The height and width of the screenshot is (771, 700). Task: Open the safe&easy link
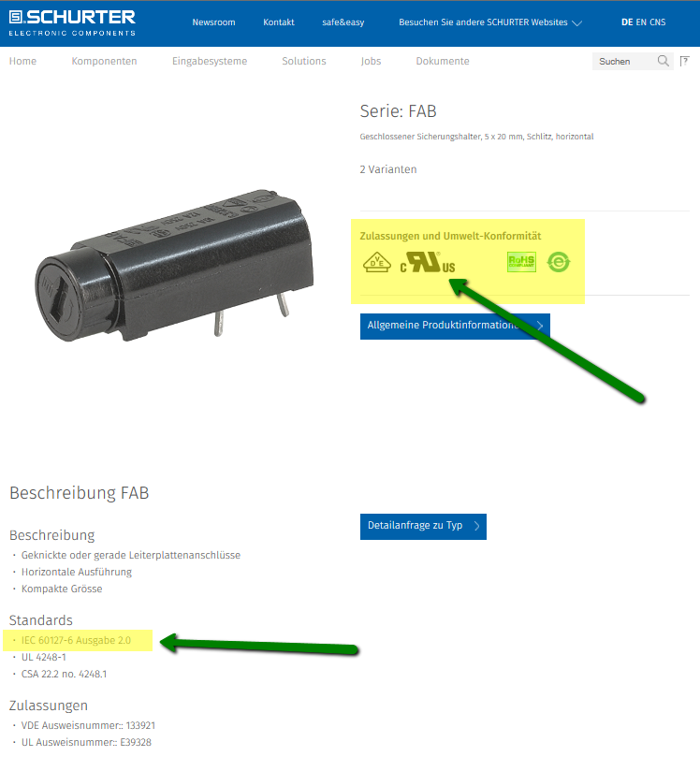point(343,22)
